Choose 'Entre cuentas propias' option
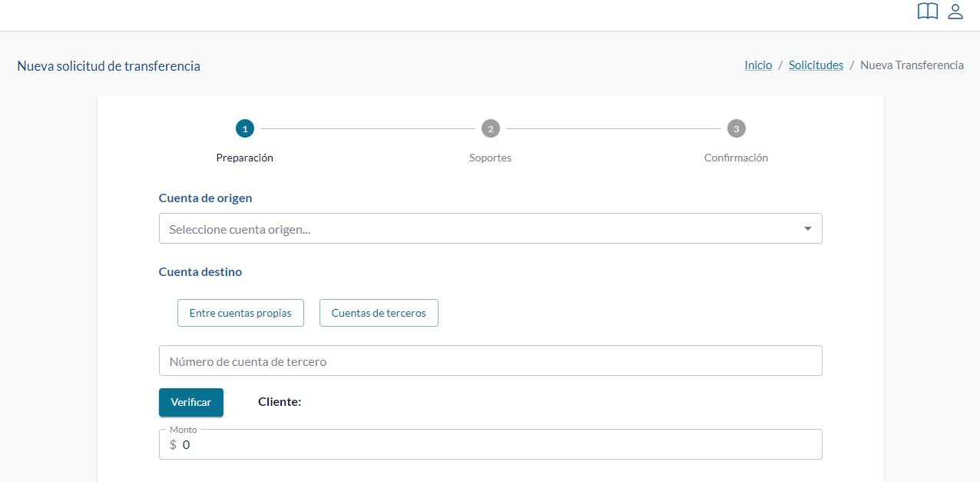980x482 pixels. point(240,313)
